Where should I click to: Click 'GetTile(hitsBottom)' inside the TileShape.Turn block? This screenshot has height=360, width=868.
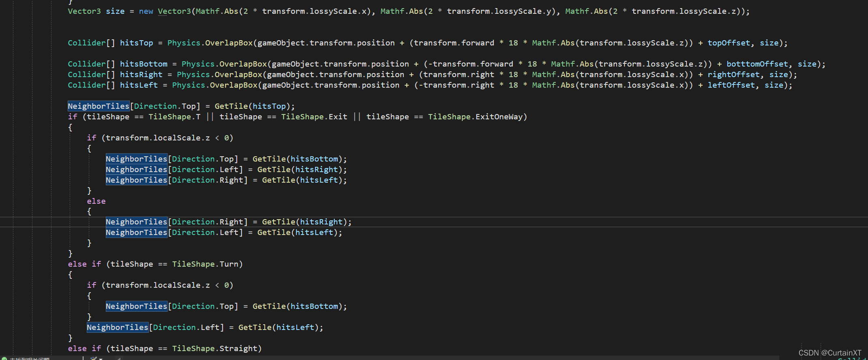[297, 306]
